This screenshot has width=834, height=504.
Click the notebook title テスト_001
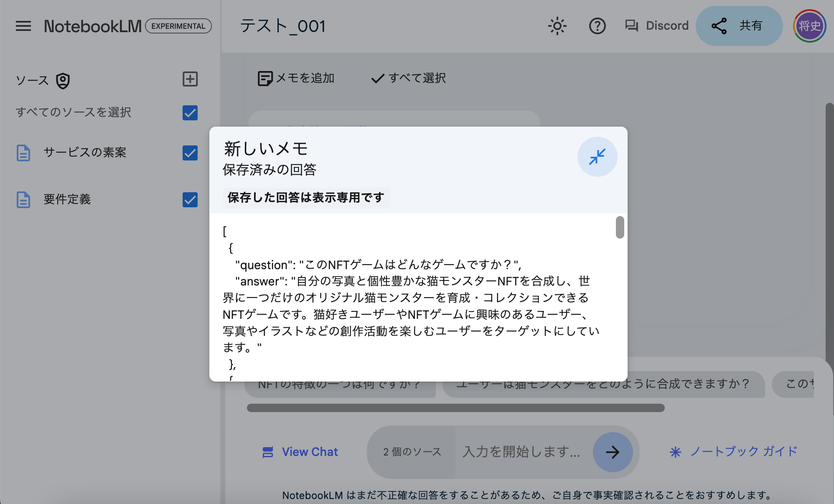pyautogui.click(x=283, y=26)
